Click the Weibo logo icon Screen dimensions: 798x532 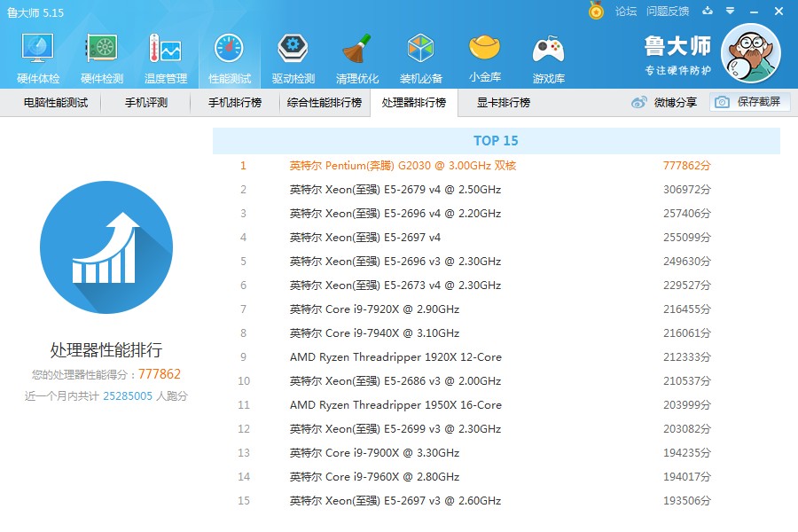coord(639,102)
